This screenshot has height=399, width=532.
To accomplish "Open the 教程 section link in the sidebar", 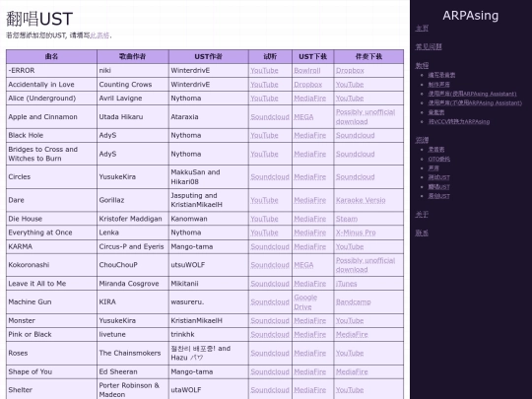I will tap(422, 65).
